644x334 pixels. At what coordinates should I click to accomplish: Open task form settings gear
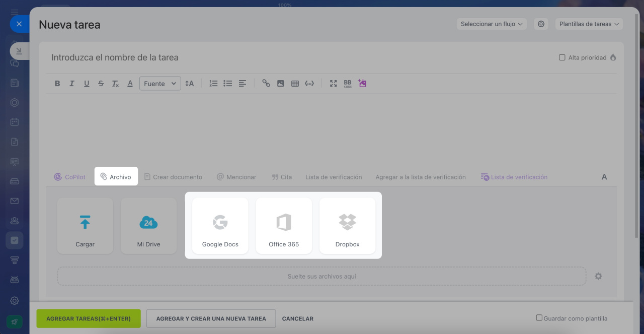(541, 24)
